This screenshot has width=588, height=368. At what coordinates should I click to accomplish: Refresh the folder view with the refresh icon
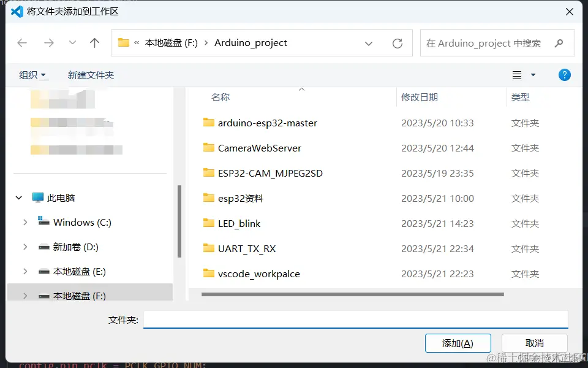[x=399, y=43]
